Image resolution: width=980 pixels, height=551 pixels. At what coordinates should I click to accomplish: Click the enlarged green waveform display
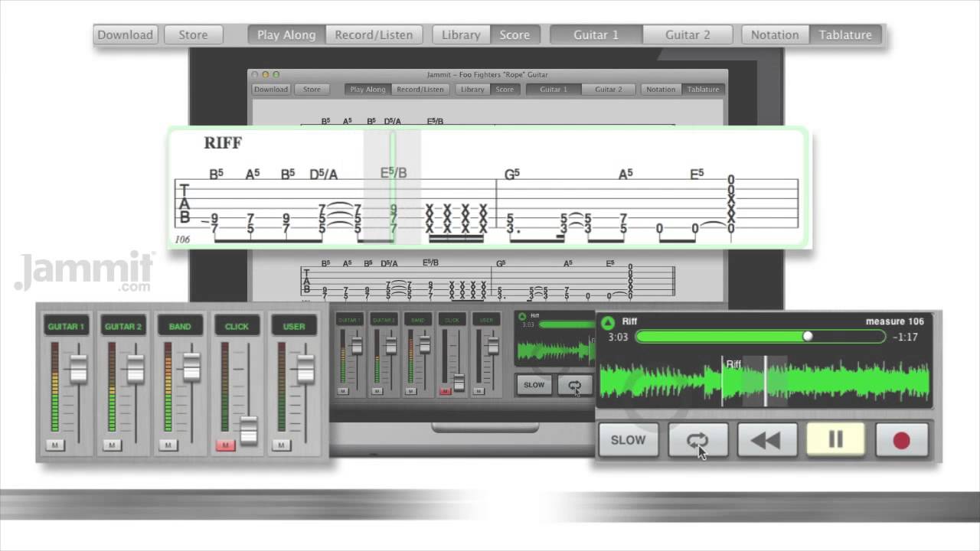(x=765, y=381)
